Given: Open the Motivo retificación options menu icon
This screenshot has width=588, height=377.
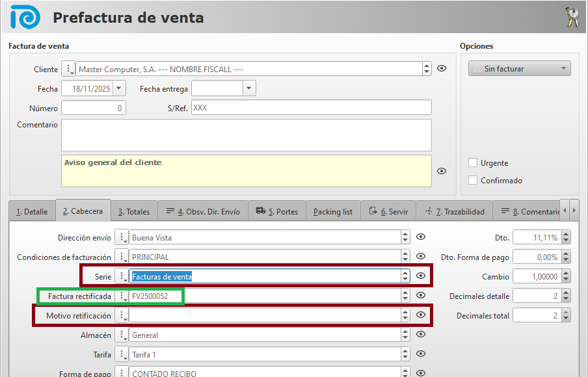Looking at the screenshot, I should click(122, 315).
